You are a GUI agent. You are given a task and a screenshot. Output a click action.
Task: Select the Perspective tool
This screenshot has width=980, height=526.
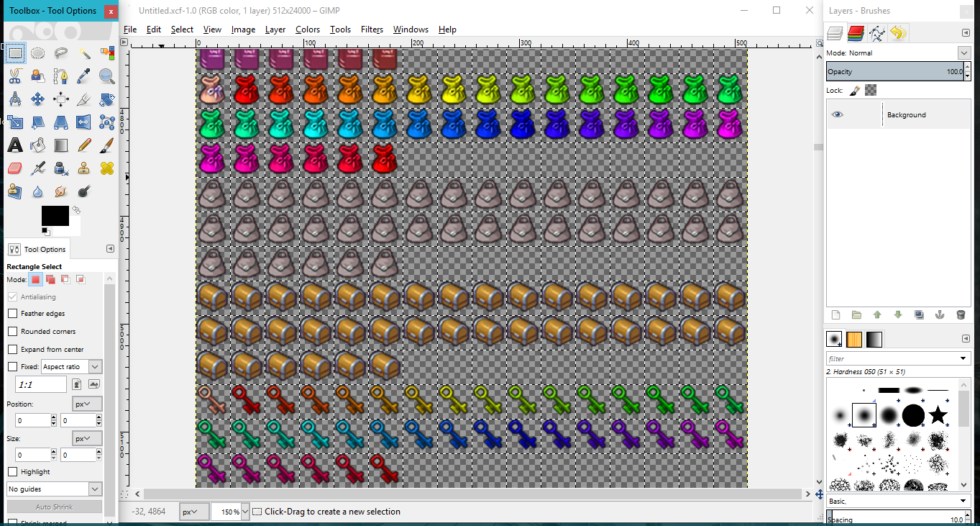pos(61,122)
